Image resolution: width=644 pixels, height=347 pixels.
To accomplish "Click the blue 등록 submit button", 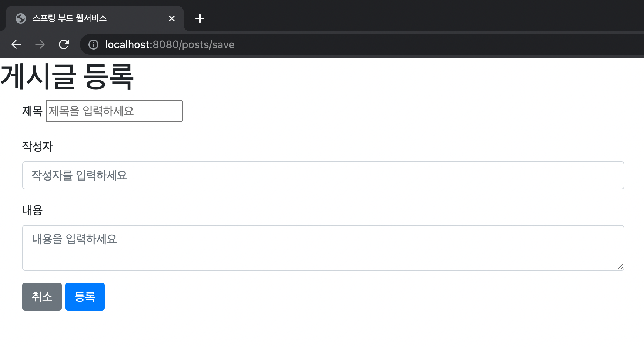I will 85,297.
